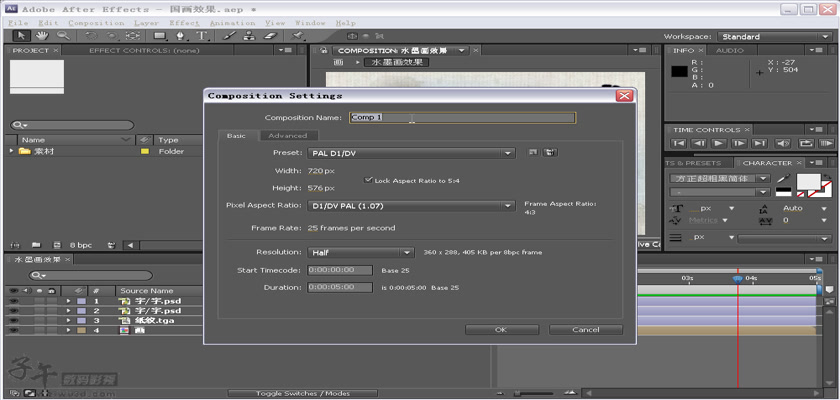Open the Resolution Half dropdown
The image size is (840, 400).
point(361,252)
